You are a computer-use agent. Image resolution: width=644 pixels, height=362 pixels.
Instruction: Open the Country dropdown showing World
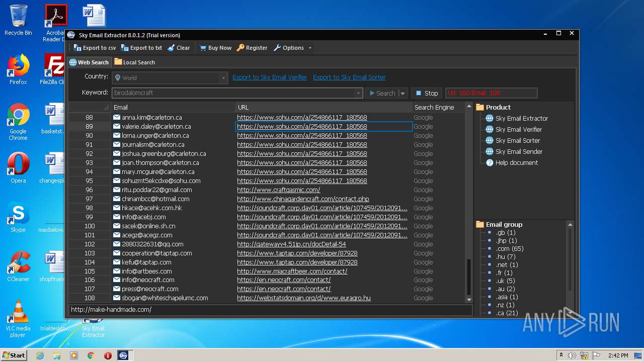[x=170, y=78]
